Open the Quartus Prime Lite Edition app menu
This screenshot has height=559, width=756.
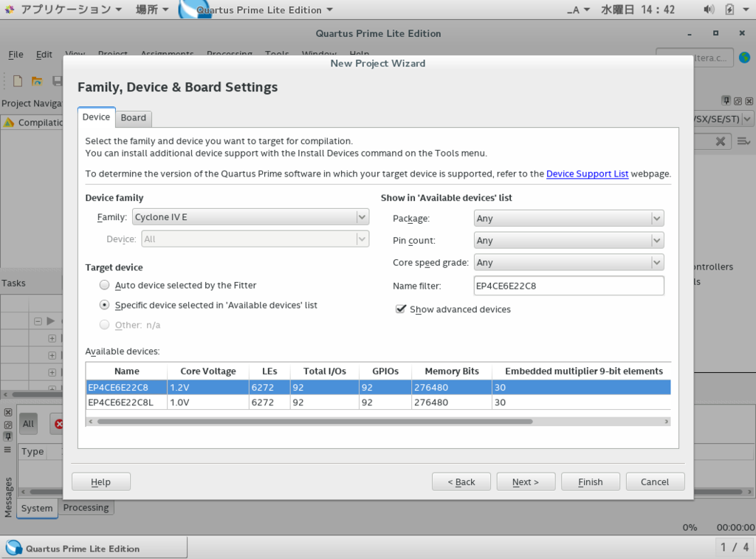tap(264, 10)
